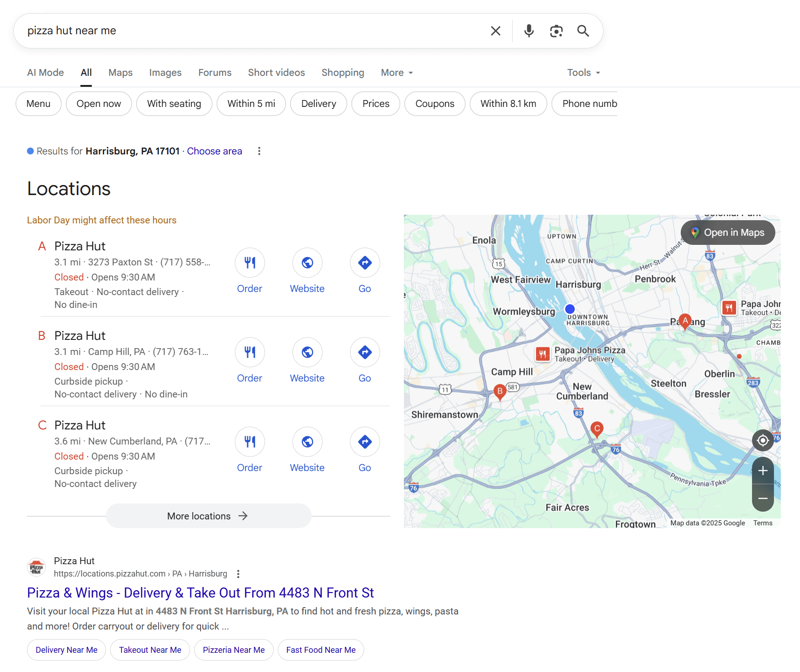This screenshot has height=672, width=800.
Task: Click Fast Food Near Me sitelink chip
Action: click(x=321, y=650)
